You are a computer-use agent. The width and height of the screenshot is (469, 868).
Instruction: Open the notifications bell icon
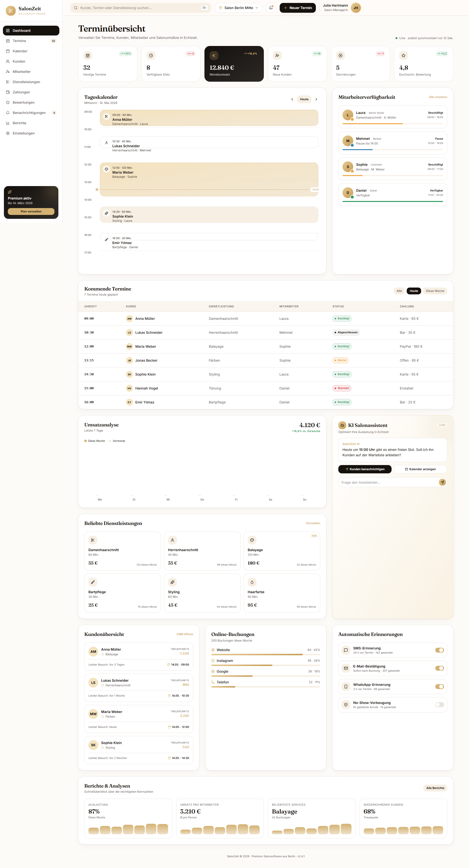tap(271, 8)
